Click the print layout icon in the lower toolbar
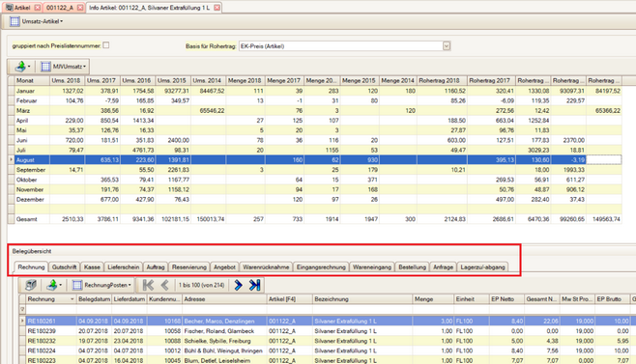The width and height of the screenshot is (636, 364). 31,286
